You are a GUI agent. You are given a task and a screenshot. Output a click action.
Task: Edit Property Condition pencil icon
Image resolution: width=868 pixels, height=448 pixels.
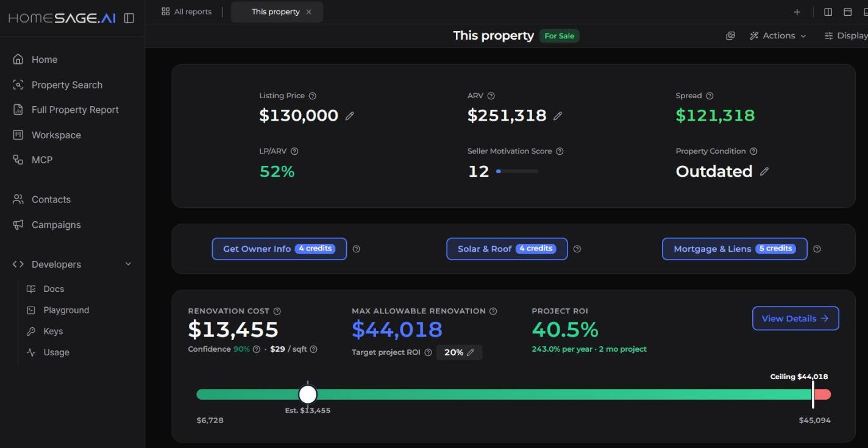[x=764, y=172]
